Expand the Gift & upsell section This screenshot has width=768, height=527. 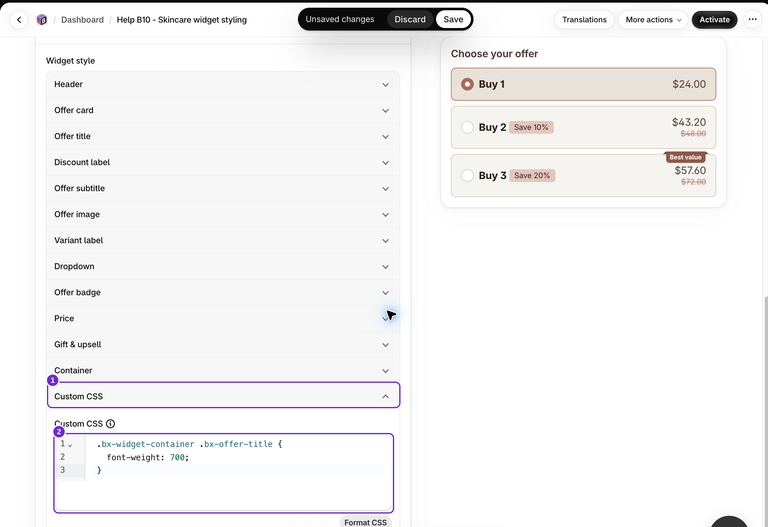pyautogui.click(x=223, y=344)
